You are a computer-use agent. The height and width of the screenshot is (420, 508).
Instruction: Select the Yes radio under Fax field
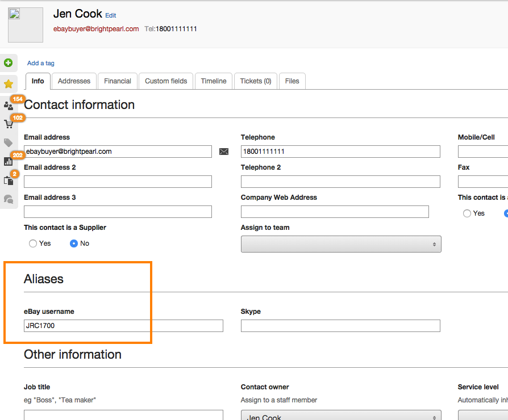[x=467, y=213]
